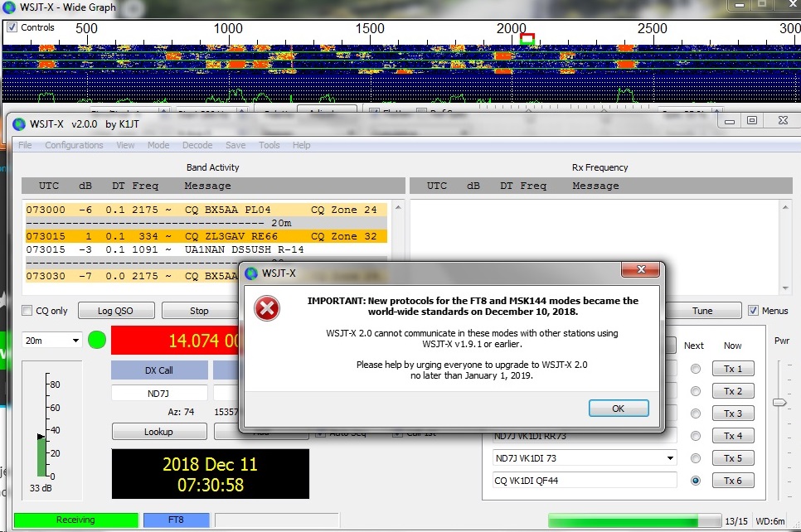Click the Rx Frequency scroll down arrow
Image resolution: width=801 pixels, height=532 pixels.
[x=785, y=288]
